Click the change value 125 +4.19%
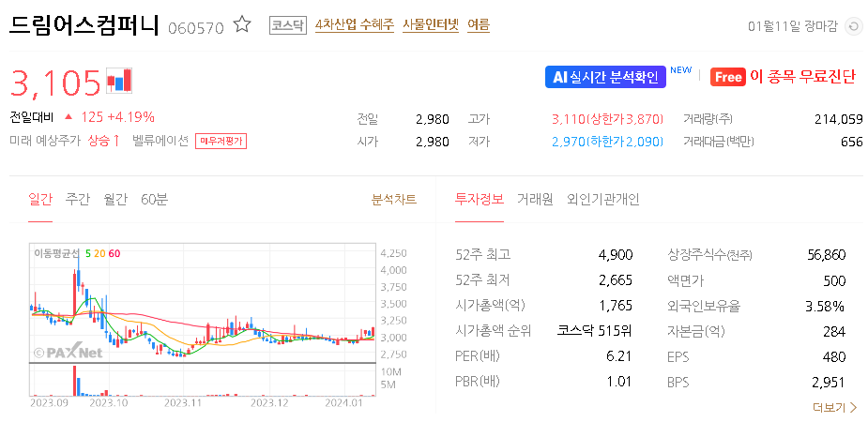868x422 pixels. click(x=117, y=117)
